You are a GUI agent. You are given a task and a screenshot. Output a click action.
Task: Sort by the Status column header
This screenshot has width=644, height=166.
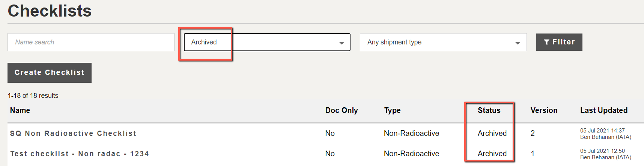tap(489, 110)
